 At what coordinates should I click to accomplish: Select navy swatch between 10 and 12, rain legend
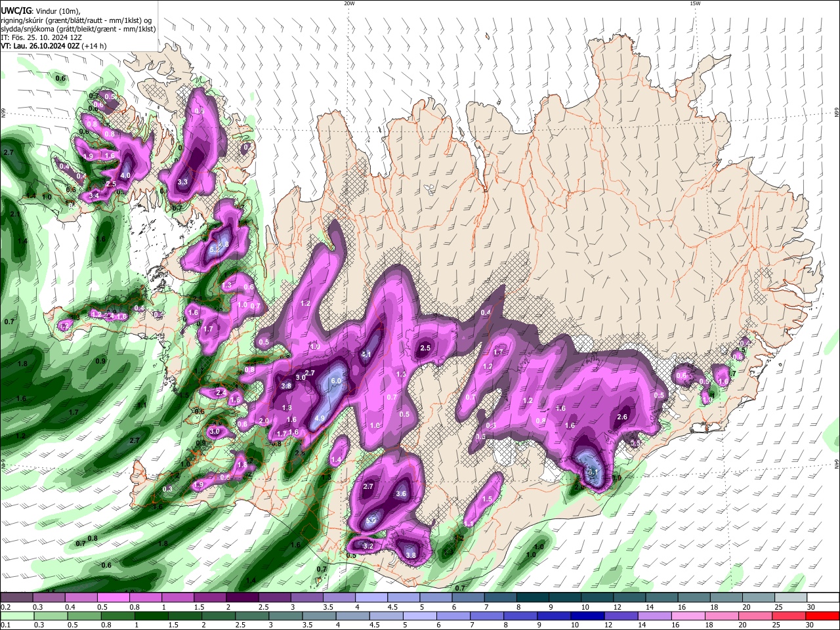pyautogui.click(x=587, y=616)
